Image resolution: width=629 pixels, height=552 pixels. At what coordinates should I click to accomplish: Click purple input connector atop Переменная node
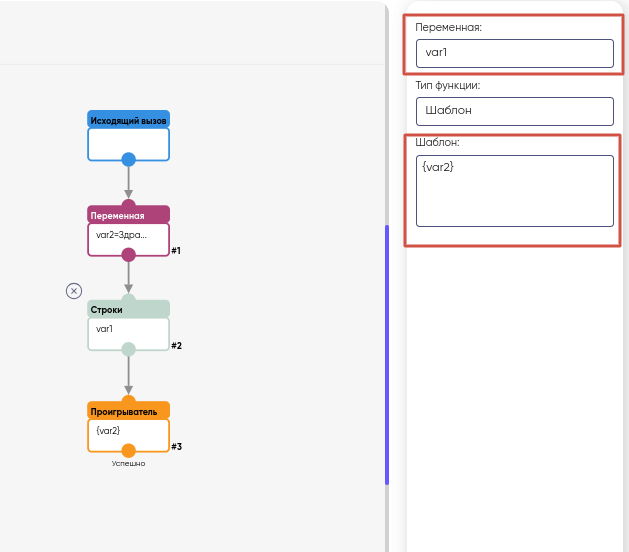pyautogui.click(x=128, y=205)
